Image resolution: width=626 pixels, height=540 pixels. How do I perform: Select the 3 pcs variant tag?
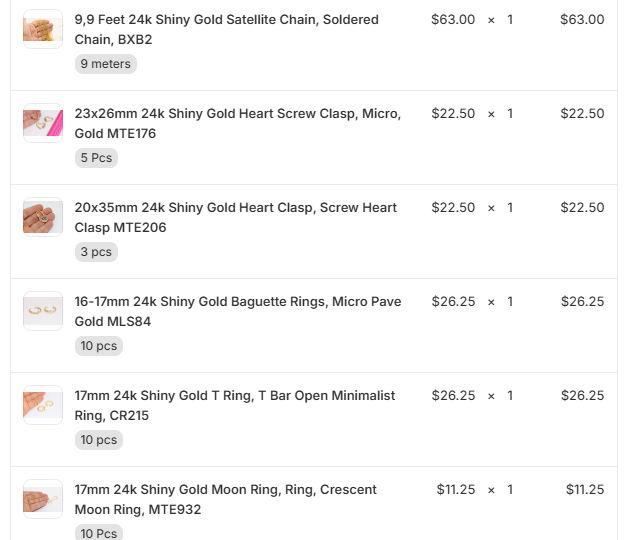tap(96, 252)
